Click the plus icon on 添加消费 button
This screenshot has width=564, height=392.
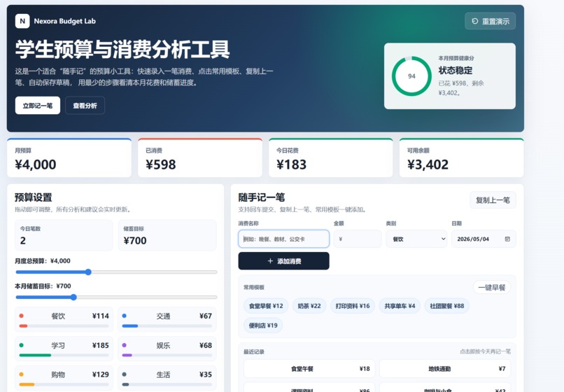point(270,261)
